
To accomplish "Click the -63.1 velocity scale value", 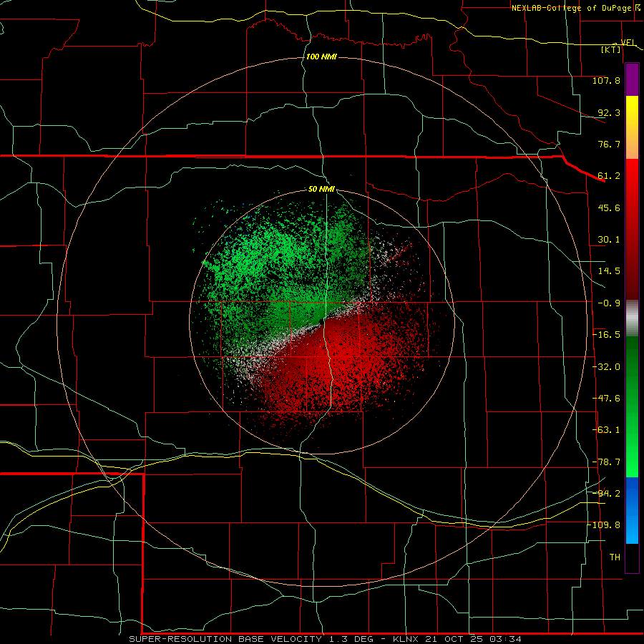I will (x=606, y=430).
